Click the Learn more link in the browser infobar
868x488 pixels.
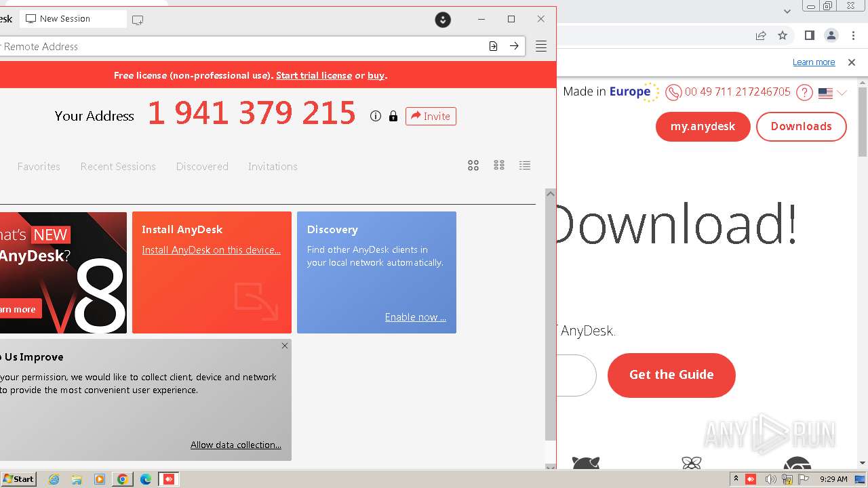coord(814,62)
